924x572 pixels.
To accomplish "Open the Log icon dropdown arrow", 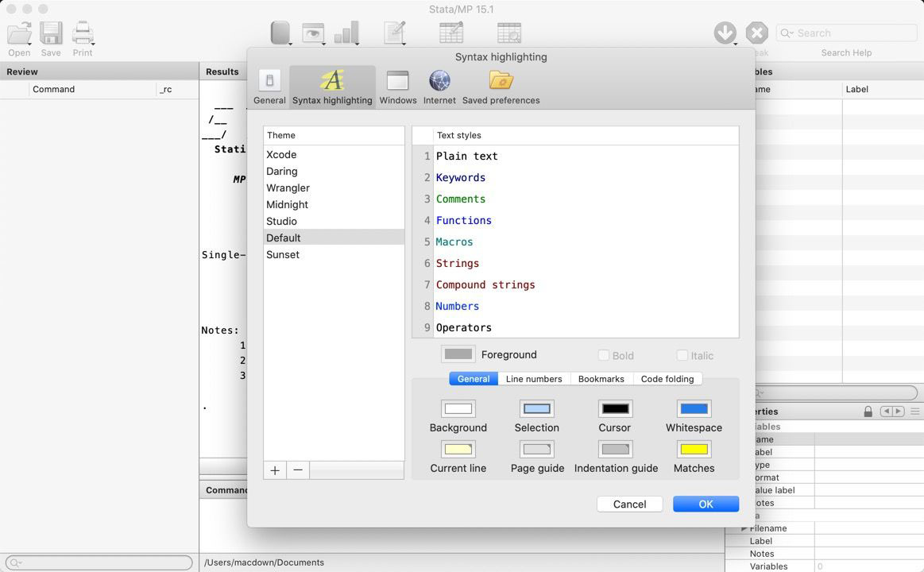I will pyautogui.click(x=291, y=44).
